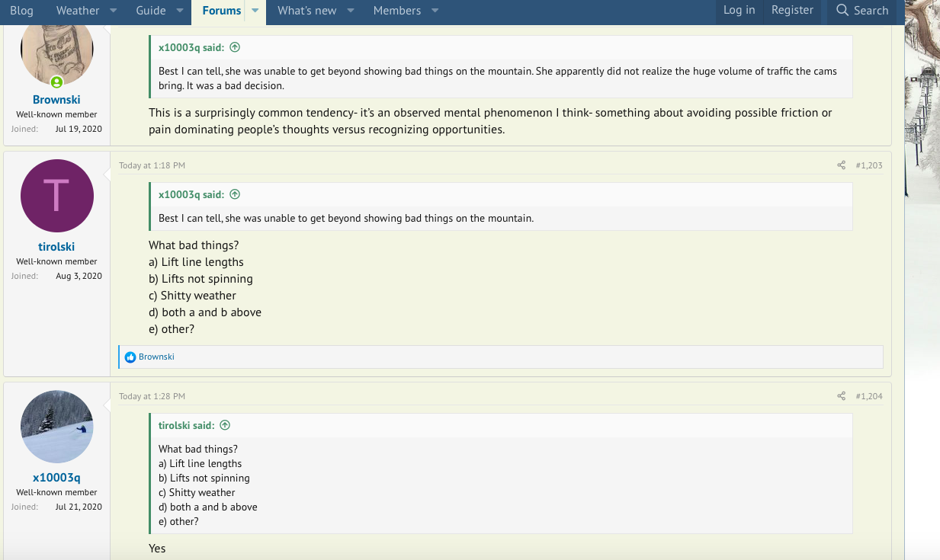Expand the Weather menu dropdown arrow
This screenshot has width=940, height=560.
(113, 11)
